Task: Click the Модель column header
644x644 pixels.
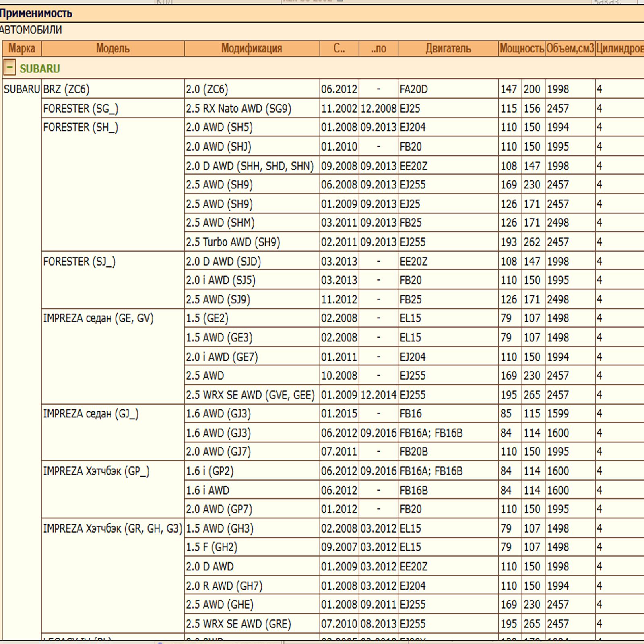Action: pos(113,49)
